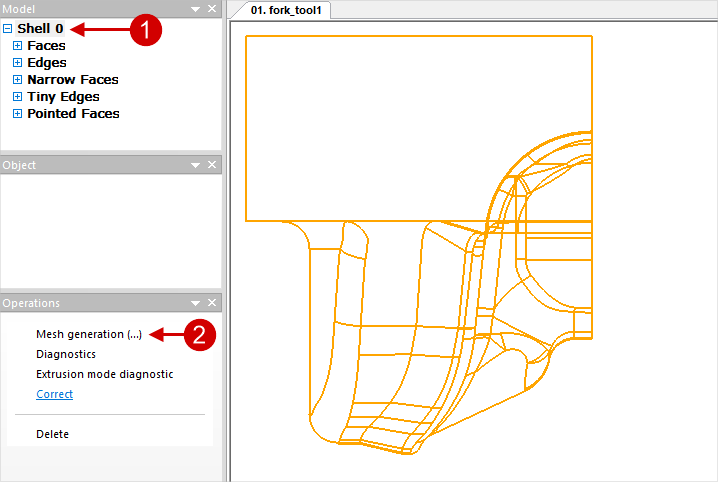The height and width of the screenshot is (482, 718).
Task: Expand the Edges tree node
Action: pyautogui.click(x=17, y=63)
